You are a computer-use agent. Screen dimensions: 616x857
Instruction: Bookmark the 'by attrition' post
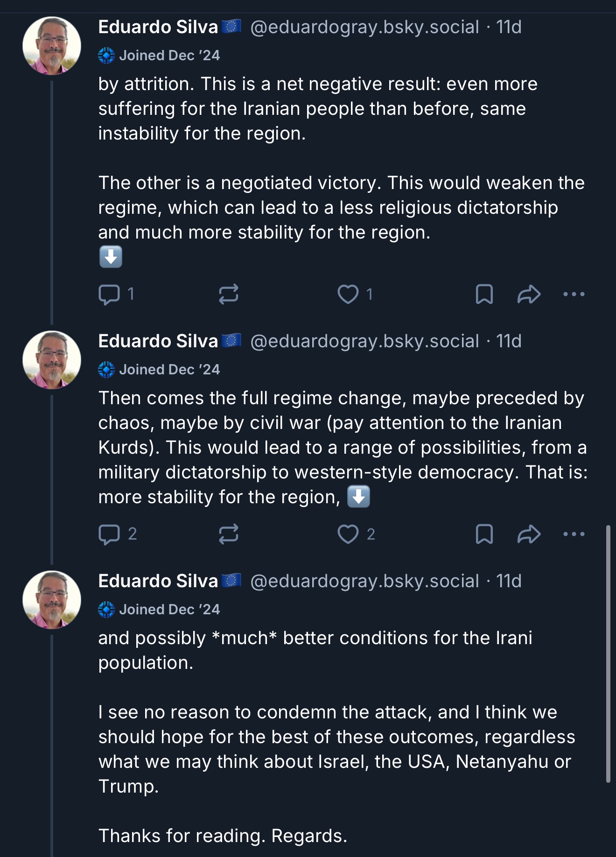point(484,295)
